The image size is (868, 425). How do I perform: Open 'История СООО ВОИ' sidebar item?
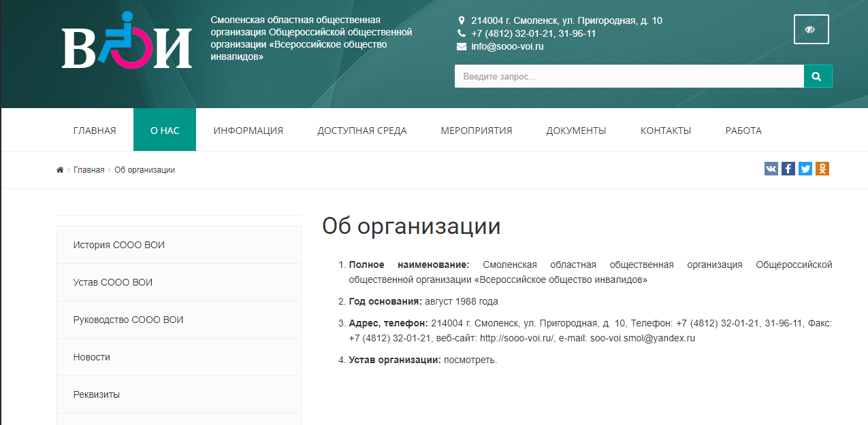[x=179, y=245]
